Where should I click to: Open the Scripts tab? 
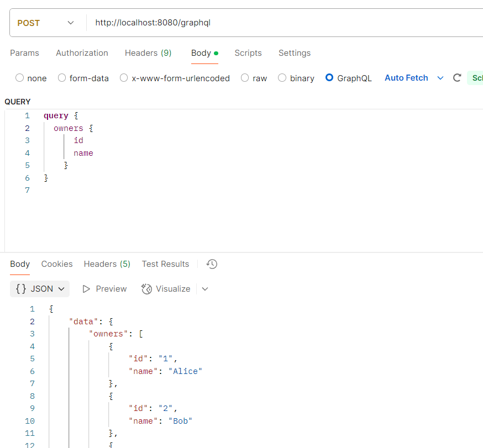(x=248, y=53)
